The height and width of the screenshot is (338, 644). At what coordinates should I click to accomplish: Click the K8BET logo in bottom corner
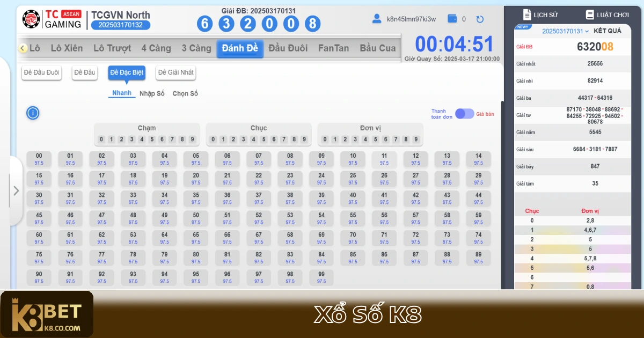(47, 313)
